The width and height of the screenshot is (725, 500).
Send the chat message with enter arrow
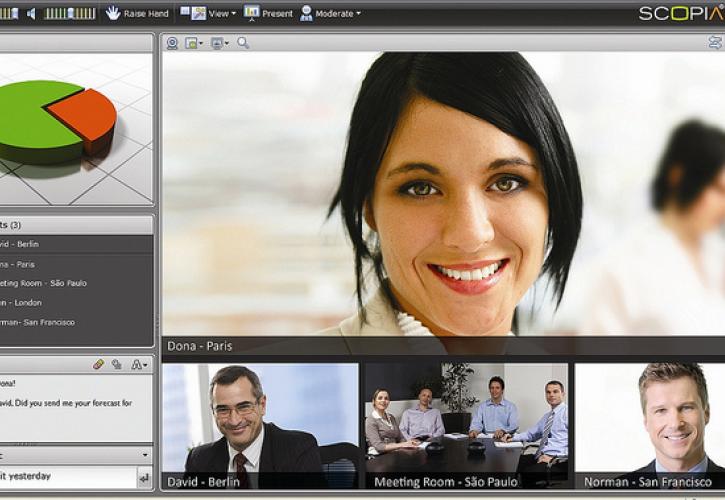pos(144,478)
